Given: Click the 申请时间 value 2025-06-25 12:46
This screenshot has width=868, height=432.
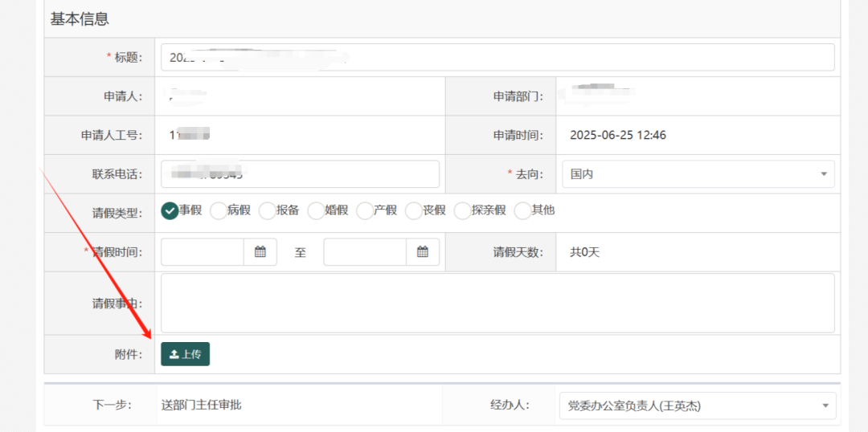Looking at the screenshot, I should 618,136.
